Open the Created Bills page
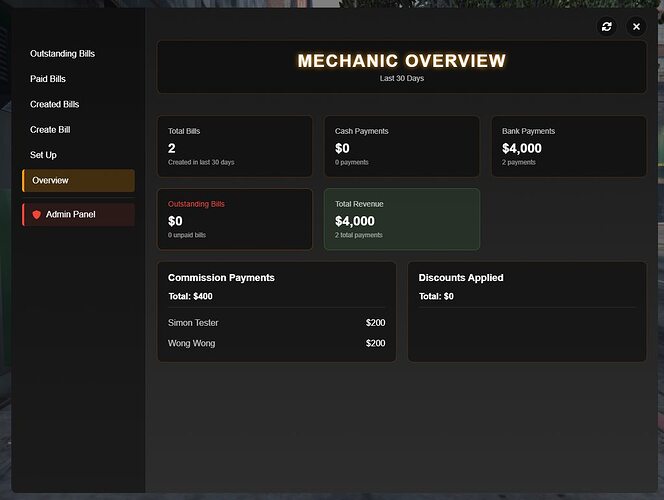Screen dimensions: 664x500 pyautogui.click(x=55, y=104)
